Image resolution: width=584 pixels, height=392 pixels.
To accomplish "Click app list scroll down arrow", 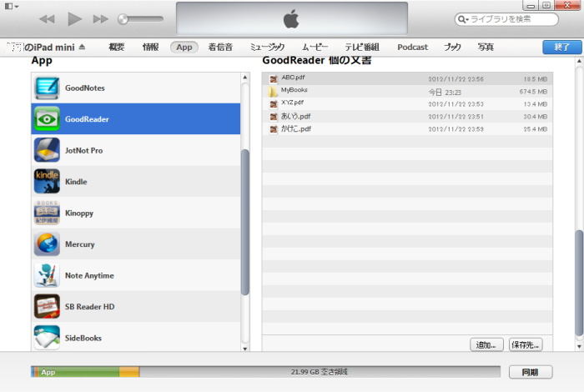I will click(244, 349).
